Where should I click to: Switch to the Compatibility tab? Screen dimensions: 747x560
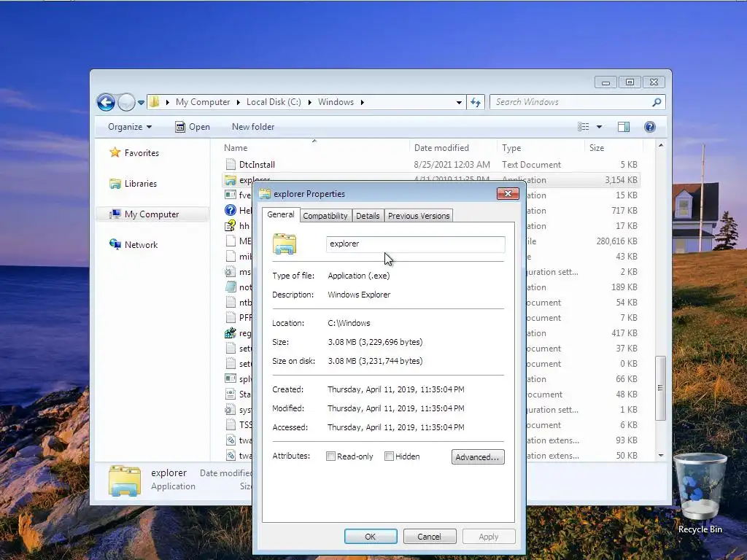(325, 216)
